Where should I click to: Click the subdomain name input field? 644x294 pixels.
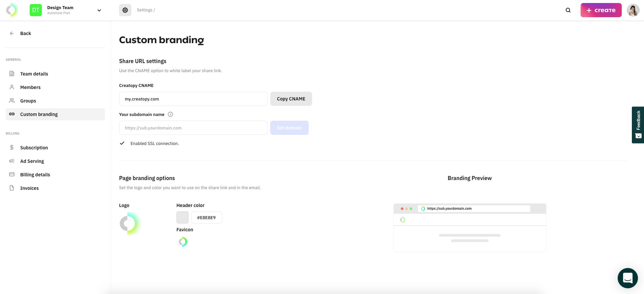tap(193, 128)
